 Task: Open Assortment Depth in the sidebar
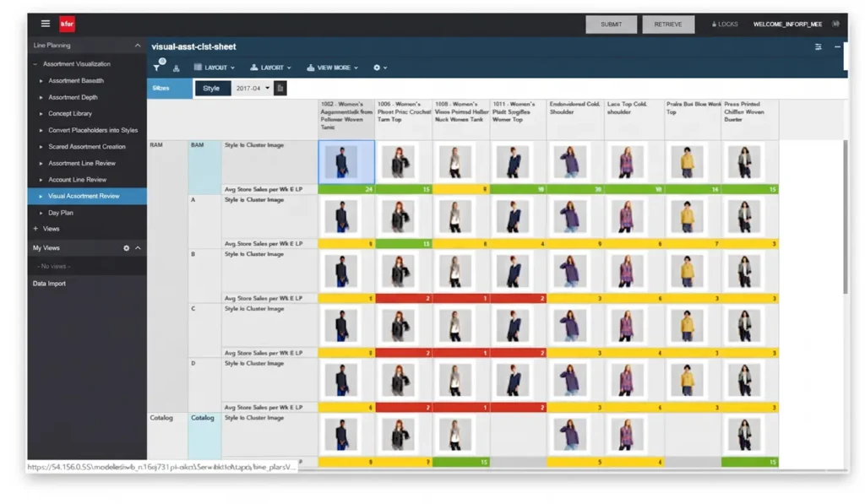(73, 97)
